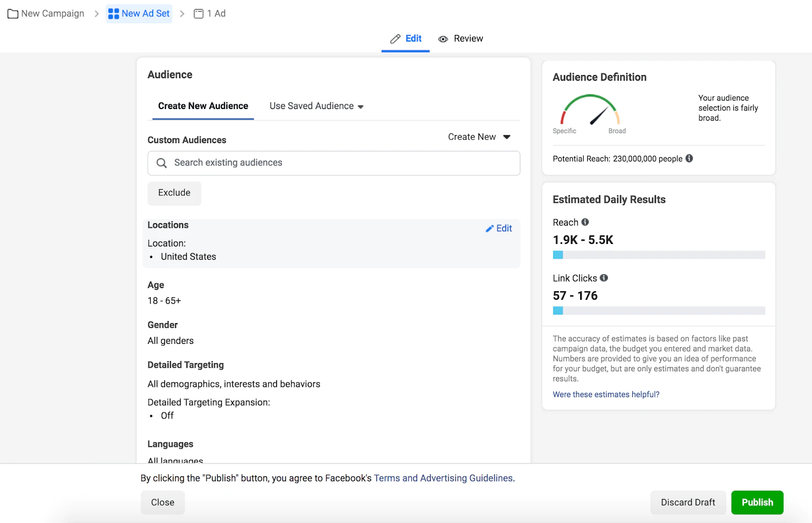Screen dimensions: 812x523
Task: Switch to the Create New Audience tab
Action: [203, 106]
